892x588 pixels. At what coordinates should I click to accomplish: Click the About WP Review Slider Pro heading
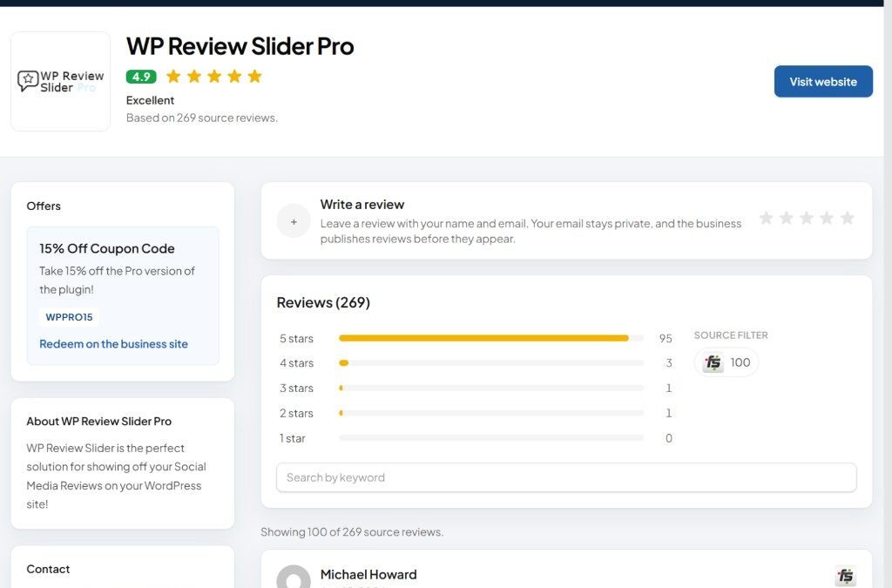tap(99, 422)
